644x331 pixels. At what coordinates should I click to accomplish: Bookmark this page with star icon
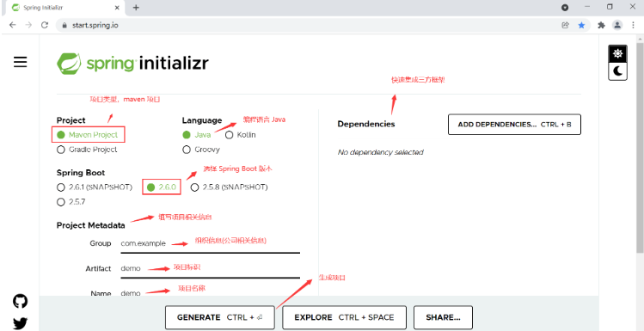tap(581, 25)
